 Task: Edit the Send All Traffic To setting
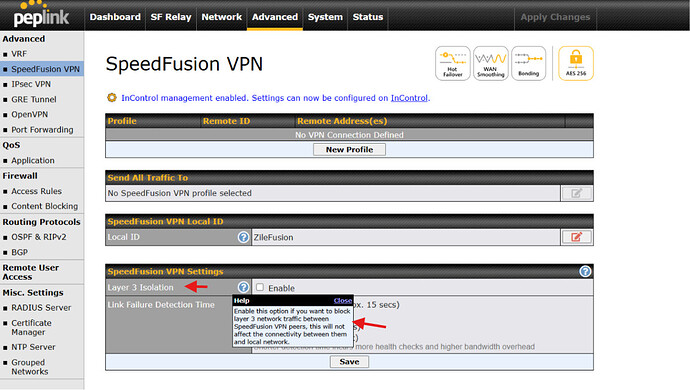[576, 193]
